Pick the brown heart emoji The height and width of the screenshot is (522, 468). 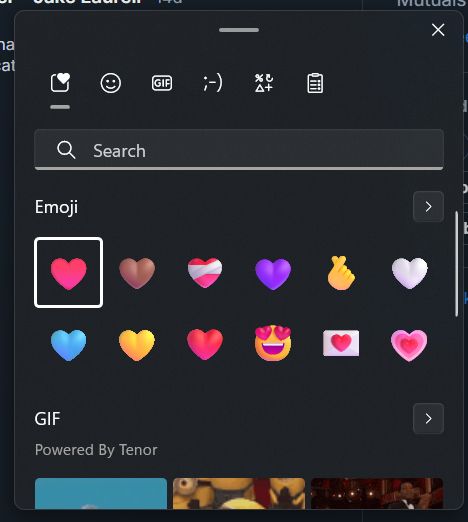[x=137, y=273]
